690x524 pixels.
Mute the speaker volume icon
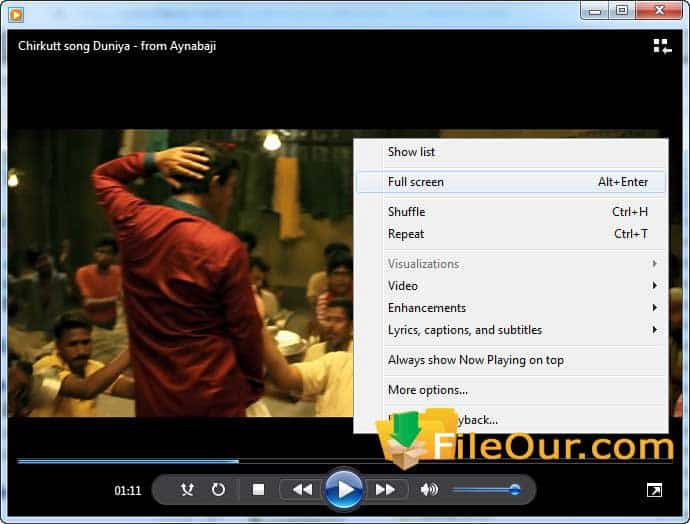point(429,489)
